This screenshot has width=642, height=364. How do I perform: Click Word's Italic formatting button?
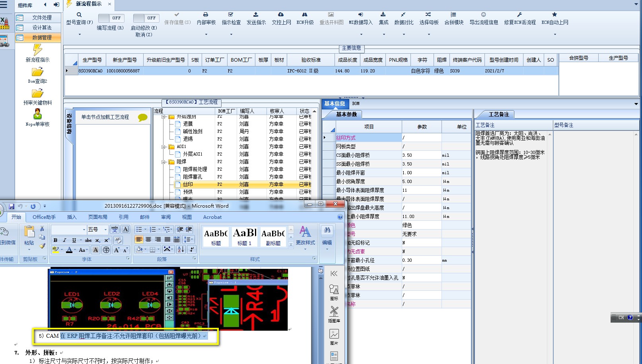click(x=64, y=240)
